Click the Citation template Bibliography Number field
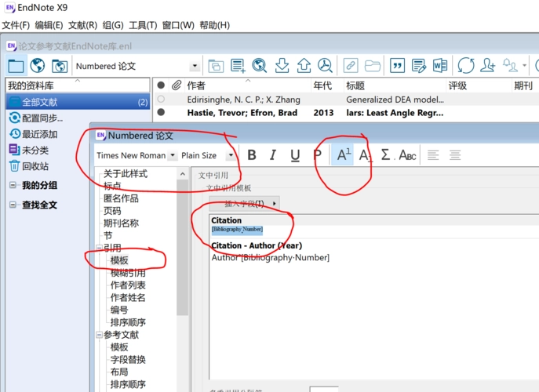This screenshot has width=539, height=392. click(237, 229)
